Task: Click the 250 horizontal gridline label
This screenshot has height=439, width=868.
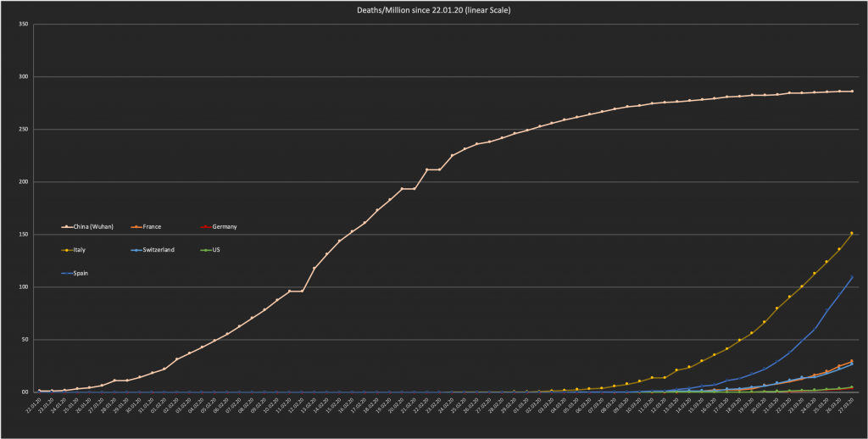Action: pyautogui.click(x=24, y=130)
